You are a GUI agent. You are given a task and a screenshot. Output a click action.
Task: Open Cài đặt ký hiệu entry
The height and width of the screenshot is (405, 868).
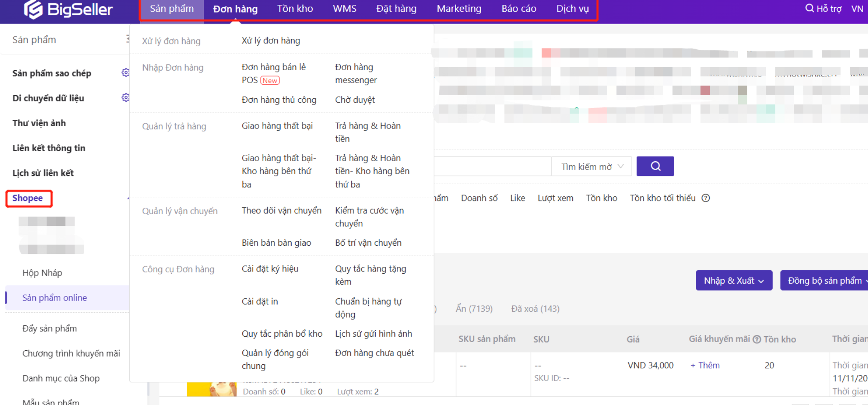[270, 269]
